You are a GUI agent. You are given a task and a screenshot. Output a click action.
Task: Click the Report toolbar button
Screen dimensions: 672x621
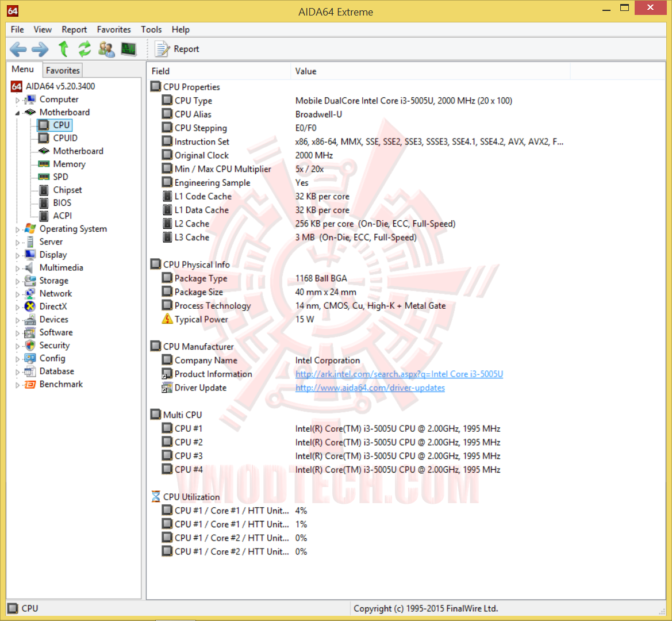pos(177,49)
